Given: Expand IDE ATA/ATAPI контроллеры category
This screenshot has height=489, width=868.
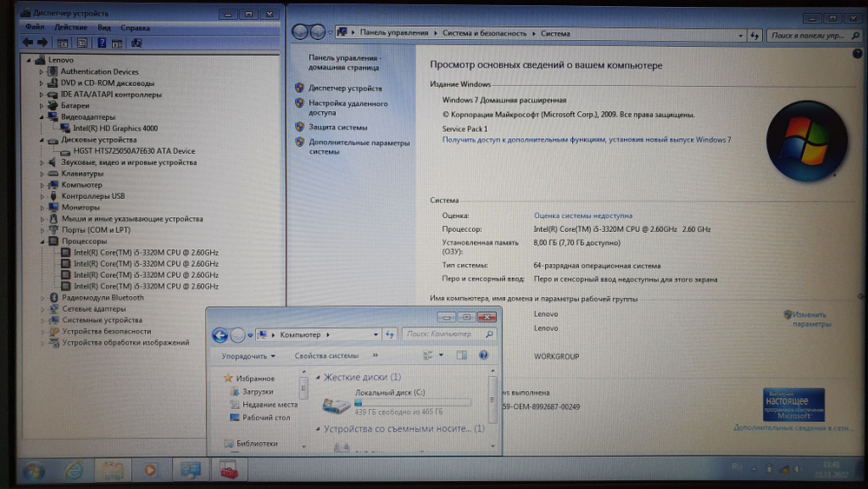Looking at the screenshot, I should pyautogui.click(x=41, y=94).
